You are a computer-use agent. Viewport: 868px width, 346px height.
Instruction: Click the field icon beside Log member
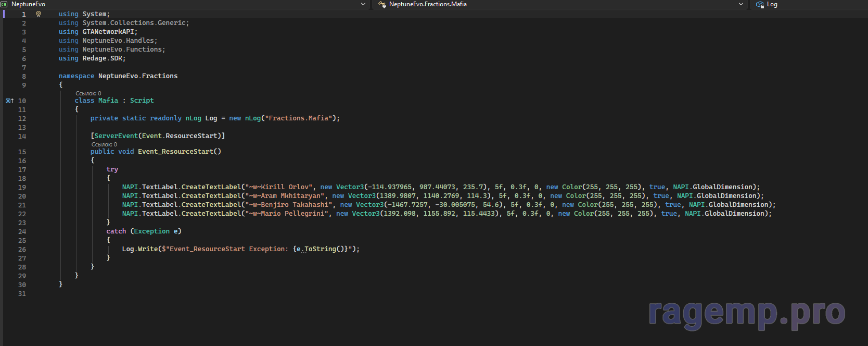point(760,4)
